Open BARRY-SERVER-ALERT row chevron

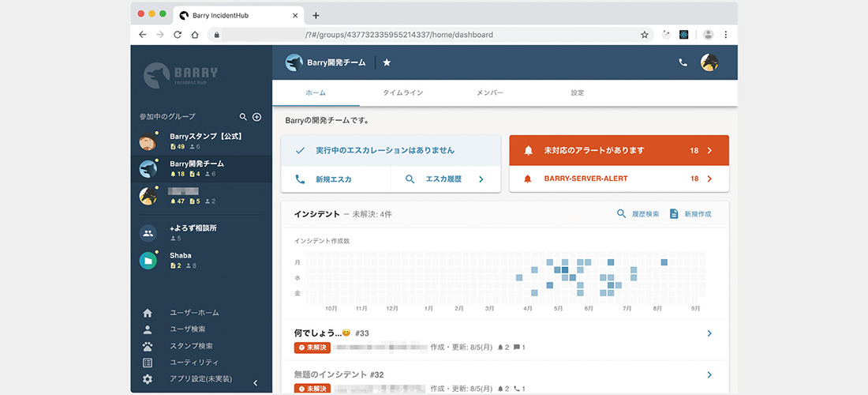709,179
